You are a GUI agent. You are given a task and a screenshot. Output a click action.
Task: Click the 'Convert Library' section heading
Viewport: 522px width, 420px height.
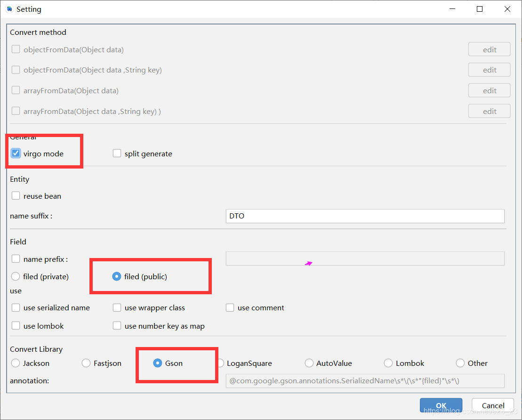[36, 349]
